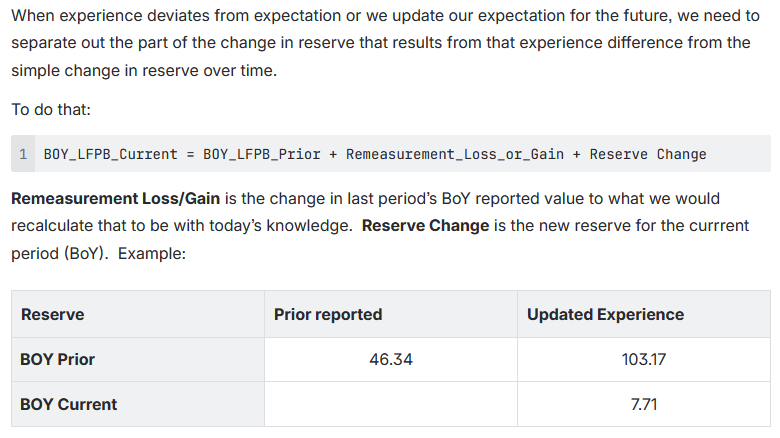The image size is (780, 438).
Task: Select the 103.17 value cell
Action: coord(643,359)
